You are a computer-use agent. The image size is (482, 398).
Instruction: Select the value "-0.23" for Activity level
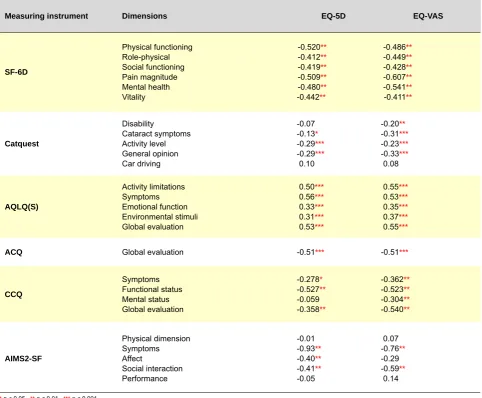pyautogui.click(x=390, y=144)
